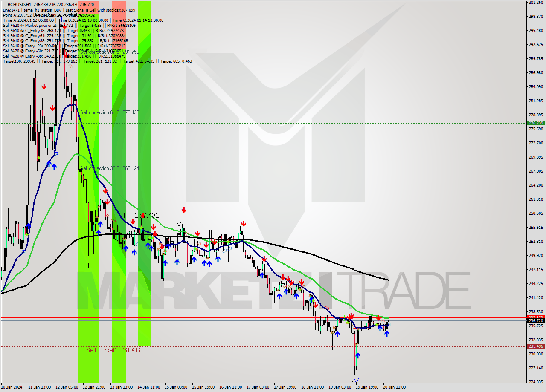This screenshot has width=546, height=392.
Task: Click the 'Sell correction 61.8 | 279.438' label
Action: 110,112
